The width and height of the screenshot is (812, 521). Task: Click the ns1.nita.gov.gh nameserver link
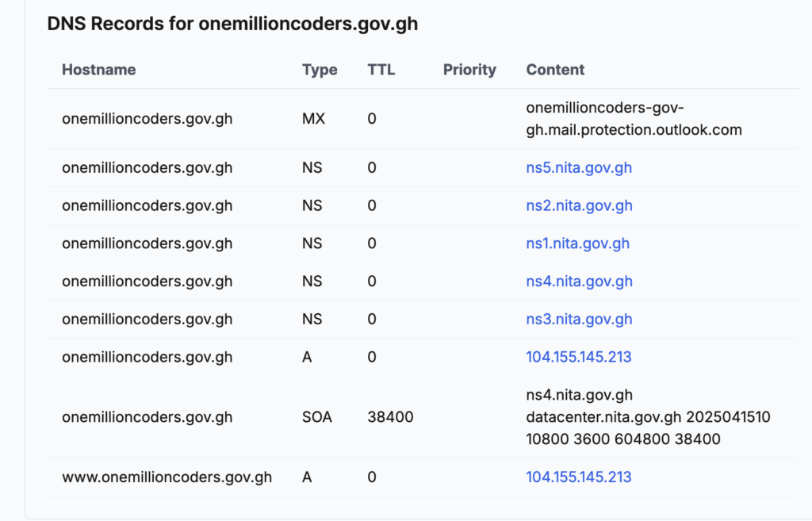(577, 243)
